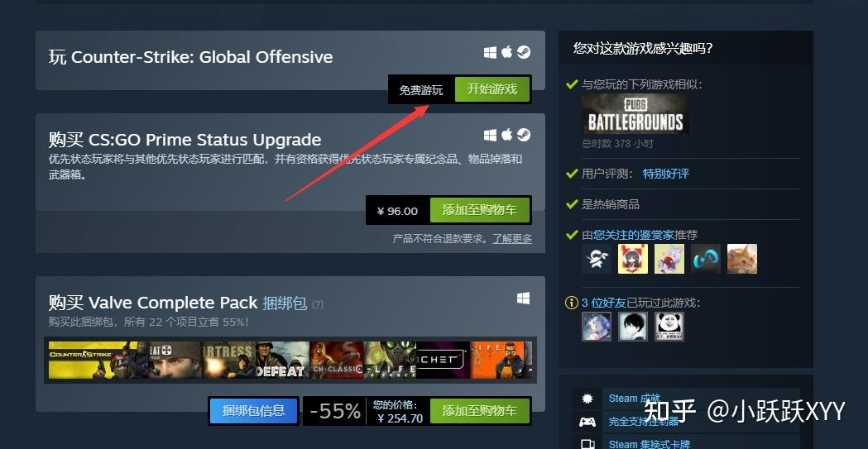
Task: Add Valve Complete Pack to cart
Action: [x=479, y=411]
